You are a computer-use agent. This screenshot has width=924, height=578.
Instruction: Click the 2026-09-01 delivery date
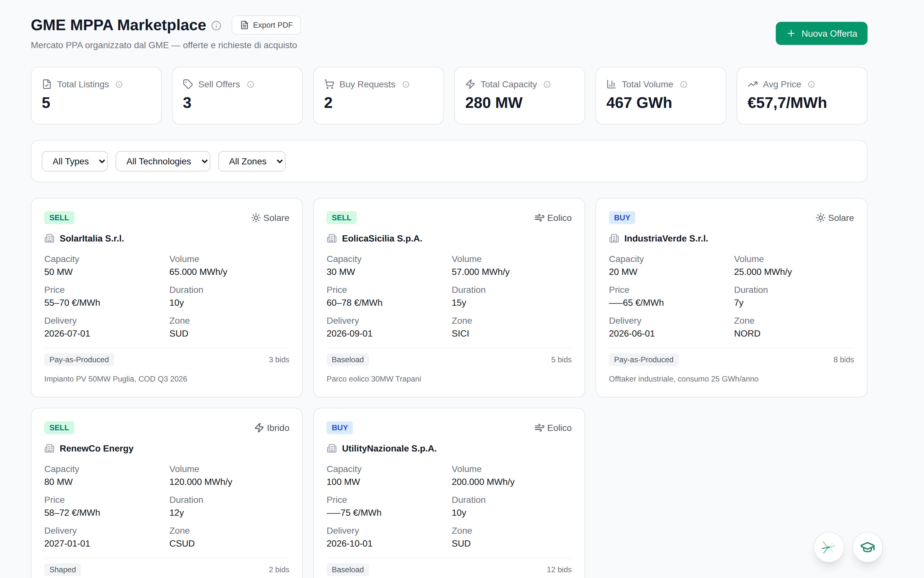tap(349, 334)
